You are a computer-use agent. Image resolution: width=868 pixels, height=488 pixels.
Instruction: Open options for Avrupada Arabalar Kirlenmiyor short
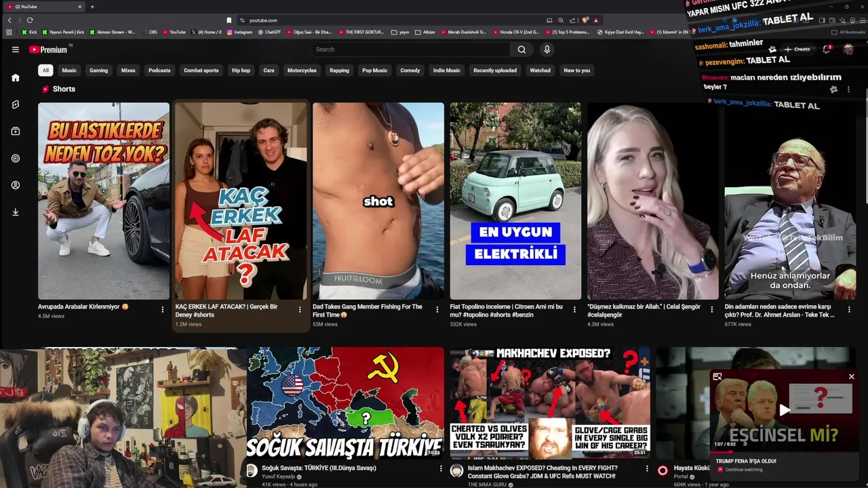point(162,310)
